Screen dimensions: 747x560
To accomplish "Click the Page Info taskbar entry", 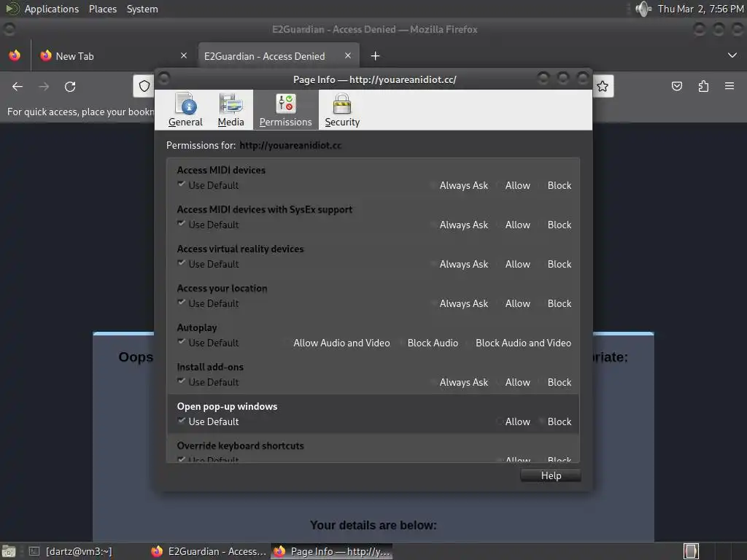I will (x=332, y=551).
